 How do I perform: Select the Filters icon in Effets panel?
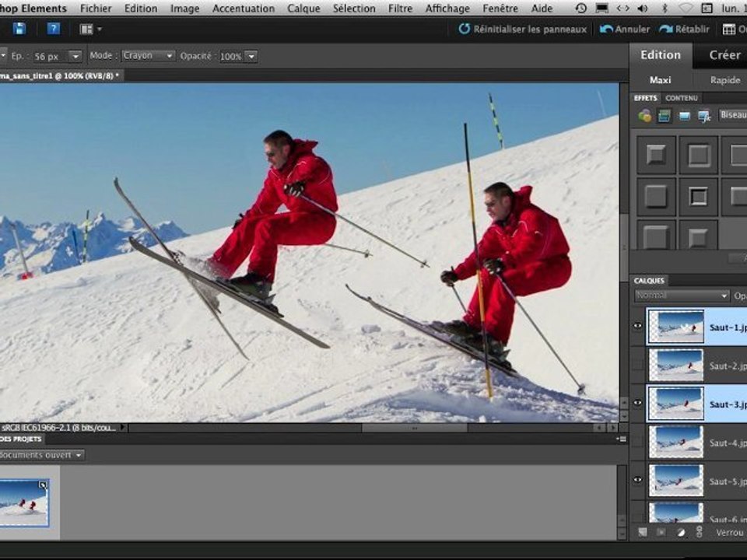point(644,115)
